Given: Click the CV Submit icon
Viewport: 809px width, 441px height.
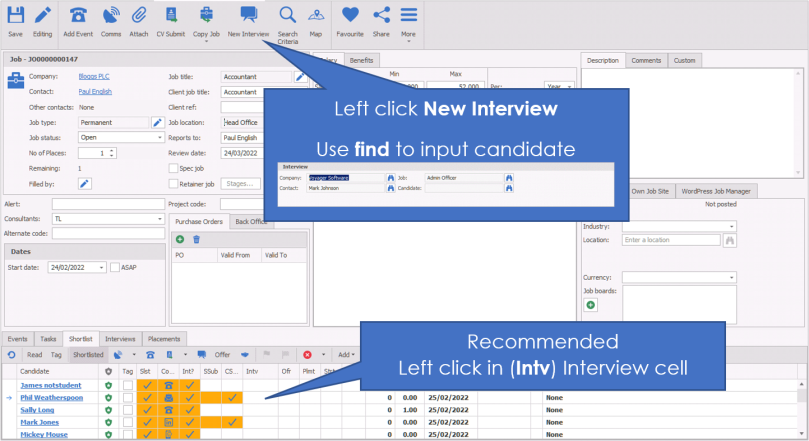Looking at the screenshot, I should [171, 16].
